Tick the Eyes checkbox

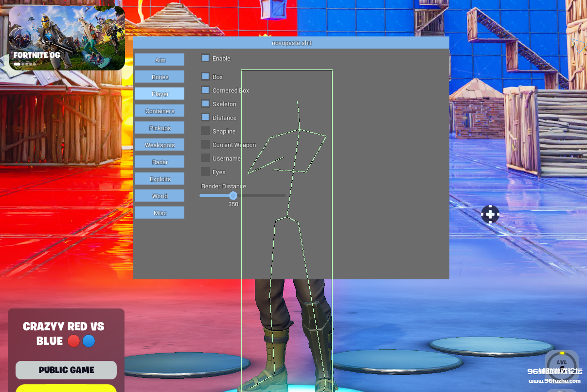tap(205, 171)
